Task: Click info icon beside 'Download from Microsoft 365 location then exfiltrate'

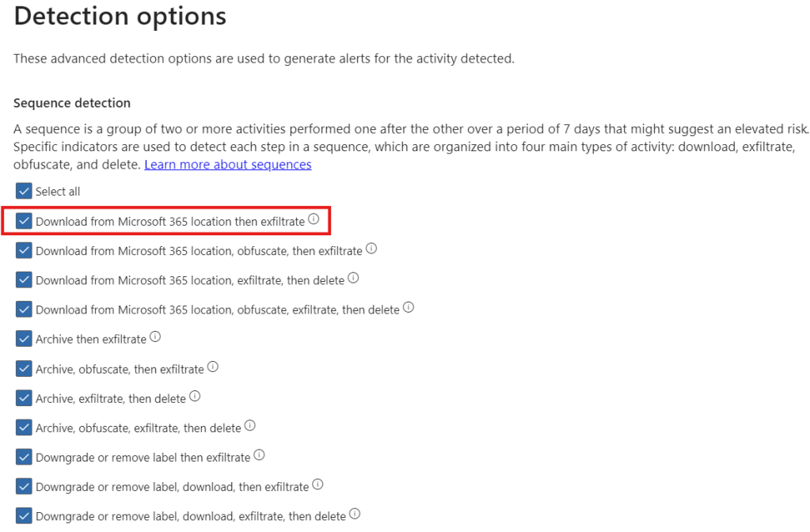Action: tap(314, 220)
